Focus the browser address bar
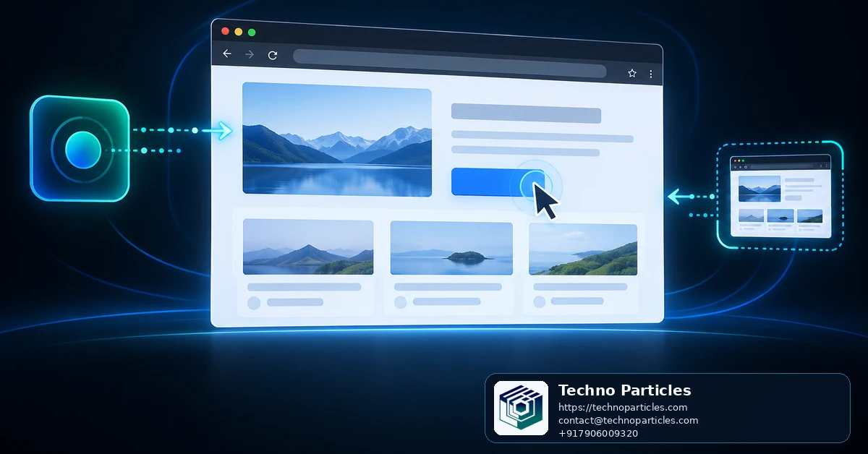This screenshot has width=868, height=454. pos(449,64)
